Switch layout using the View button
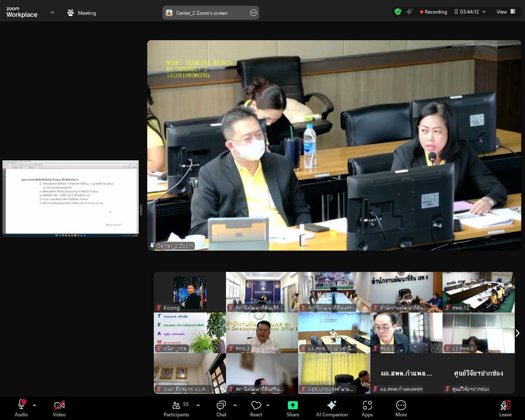This screenshot has width=525, height=420. coord(506,12)
